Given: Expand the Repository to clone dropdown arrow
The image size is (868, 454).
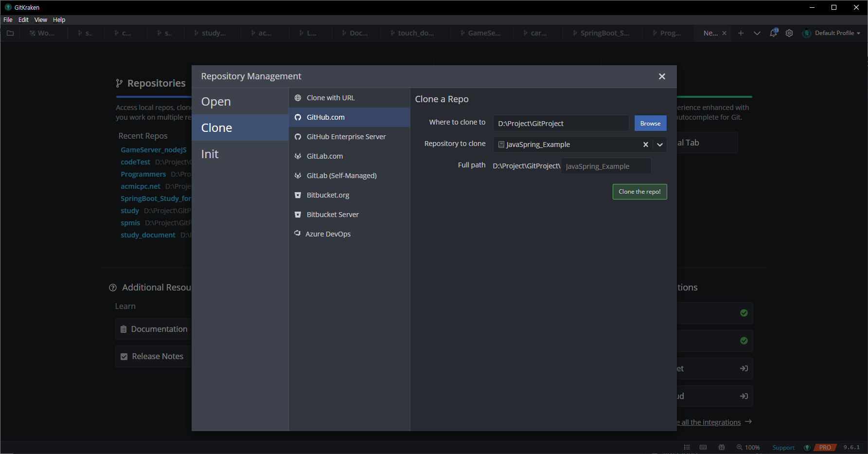Looking at the screenshot, I should pyautogui.click(x=660, y=145).
